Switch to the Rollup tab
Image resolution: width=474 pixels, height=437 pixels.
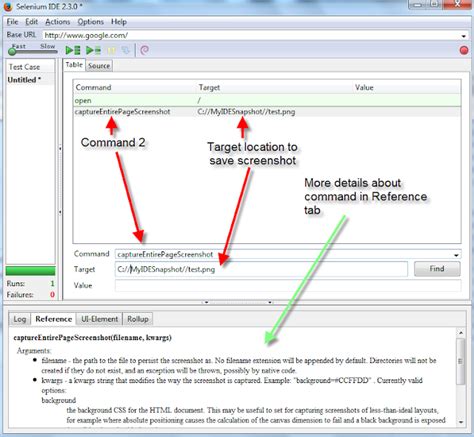pos(138,319)
